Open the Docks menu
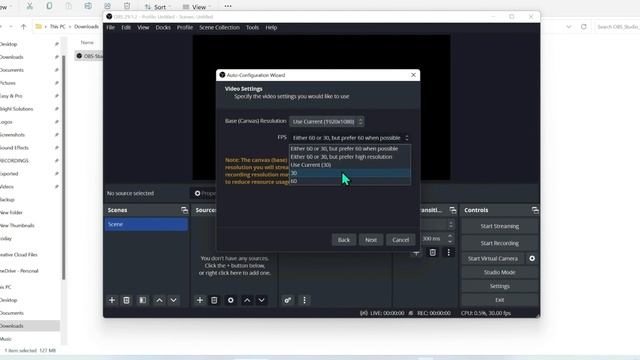 pos(163,27)
